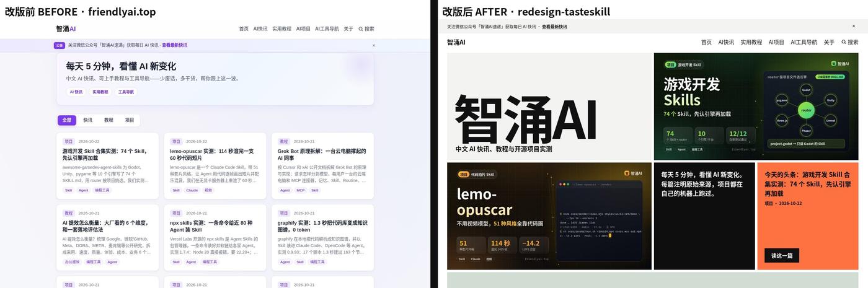Click the -14.2 stat box on the lemo-opuscar tile

pos(534,245)
